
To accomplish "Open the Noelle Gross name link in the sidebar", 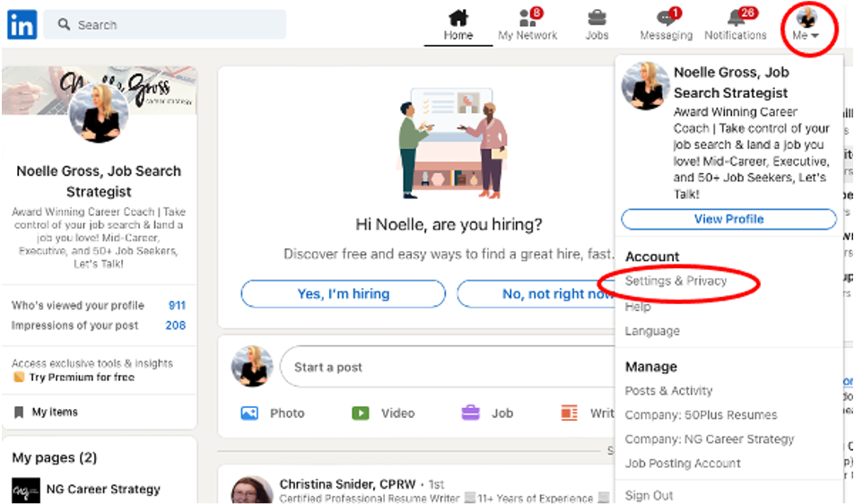I will click(99, 181).
